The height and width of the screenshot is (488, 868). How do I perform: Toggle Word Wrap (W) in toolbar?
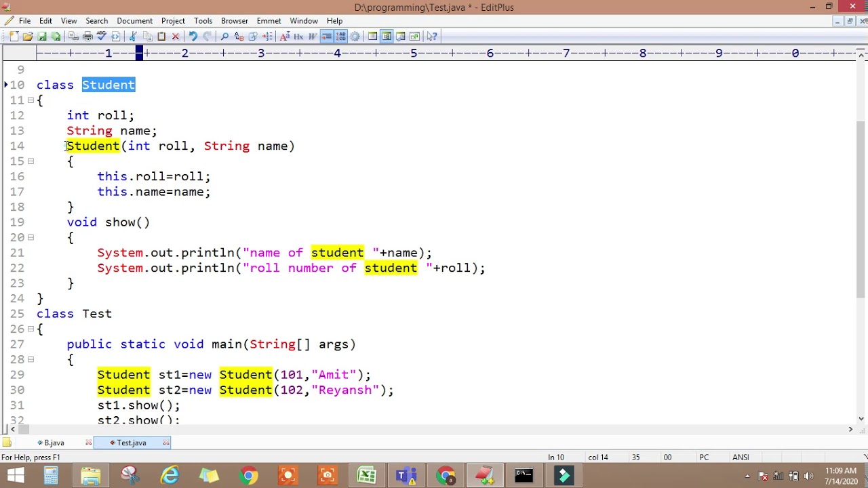click(x=312, y=36)
